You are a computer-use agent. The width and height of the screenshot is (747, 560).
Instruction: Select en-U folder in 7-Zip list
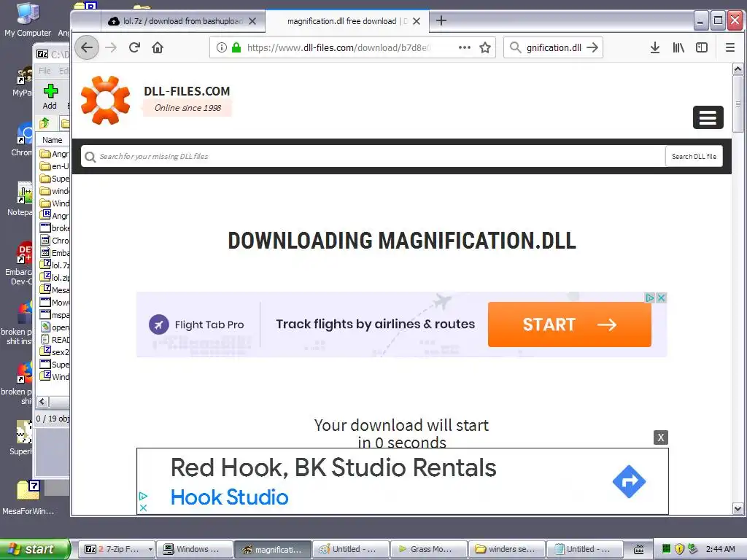click(x=54, y=166)
